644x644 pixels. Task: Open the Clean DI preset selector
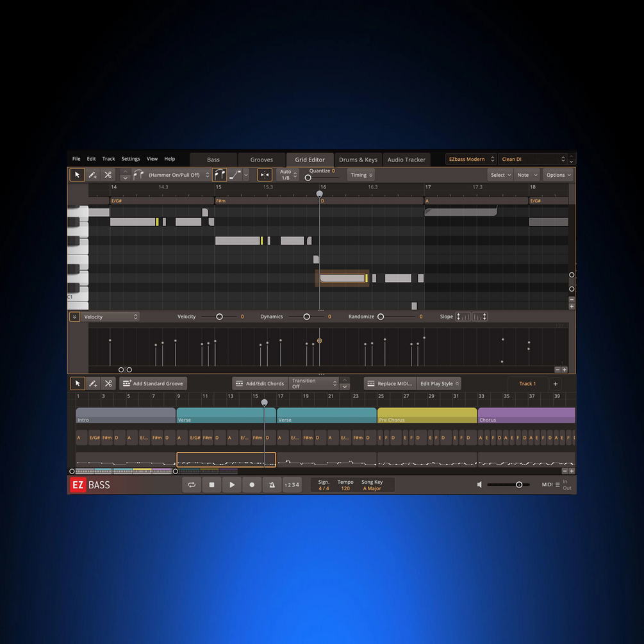tap(533, 159)
